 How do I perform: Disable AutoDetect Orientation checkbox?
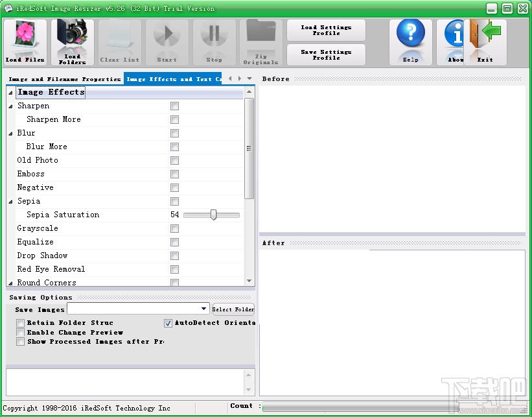coord(167,323)
